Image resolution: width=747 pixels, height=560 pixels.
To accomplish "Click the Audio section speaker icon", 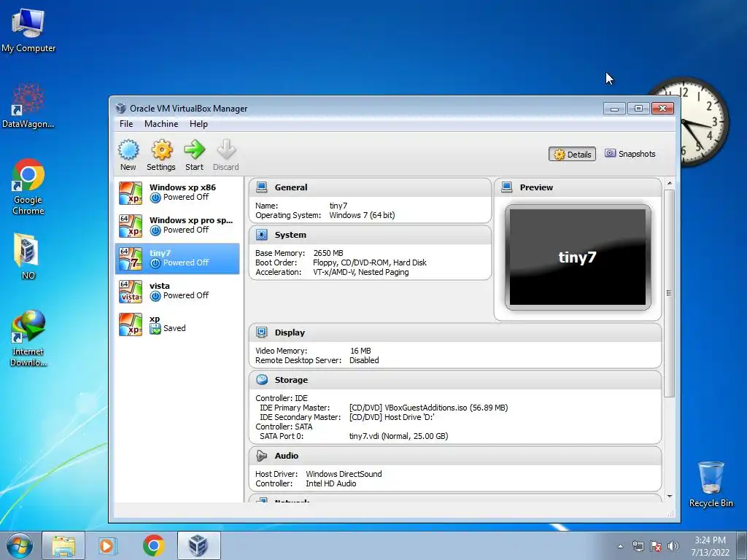I will tap(262, 456).
